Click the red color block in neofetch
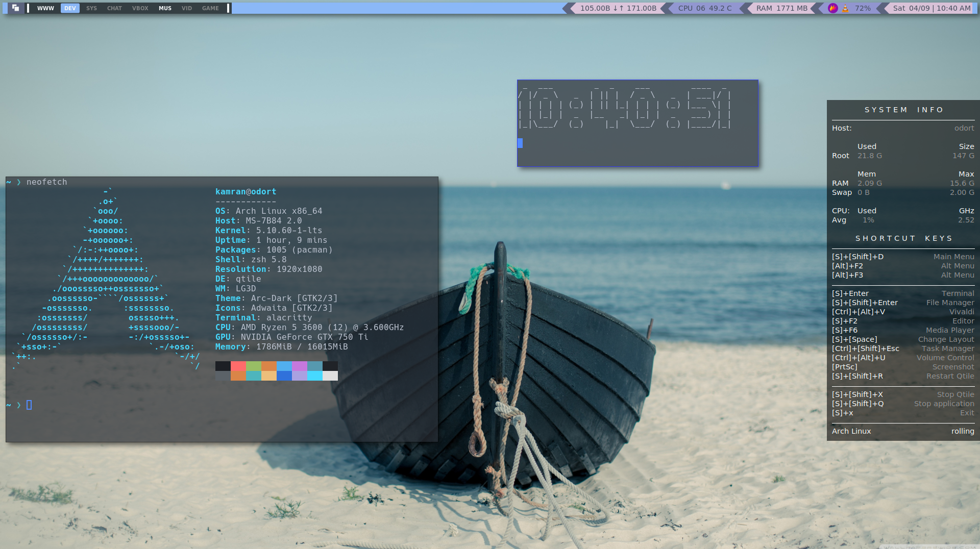 (238, 366)
